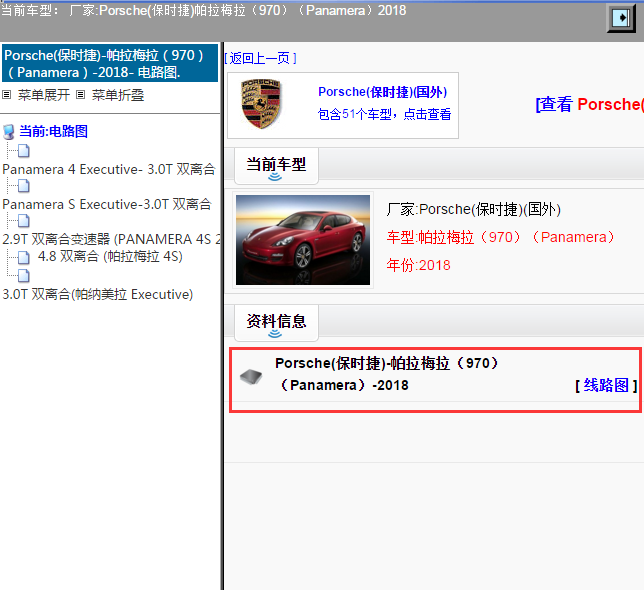
Task: Click the red Panamera car thumbnail
Action: (x=303, y=240)
